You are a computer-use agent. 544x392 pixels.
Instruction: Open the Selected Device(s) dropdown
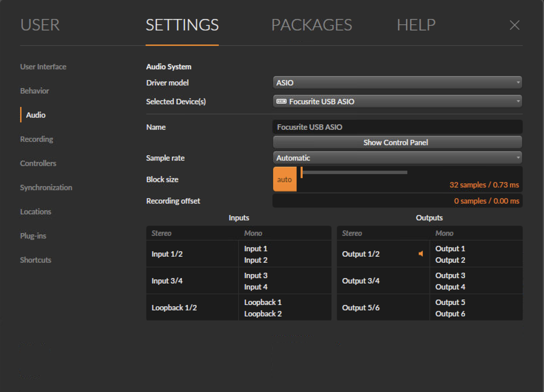click(397, 102)
